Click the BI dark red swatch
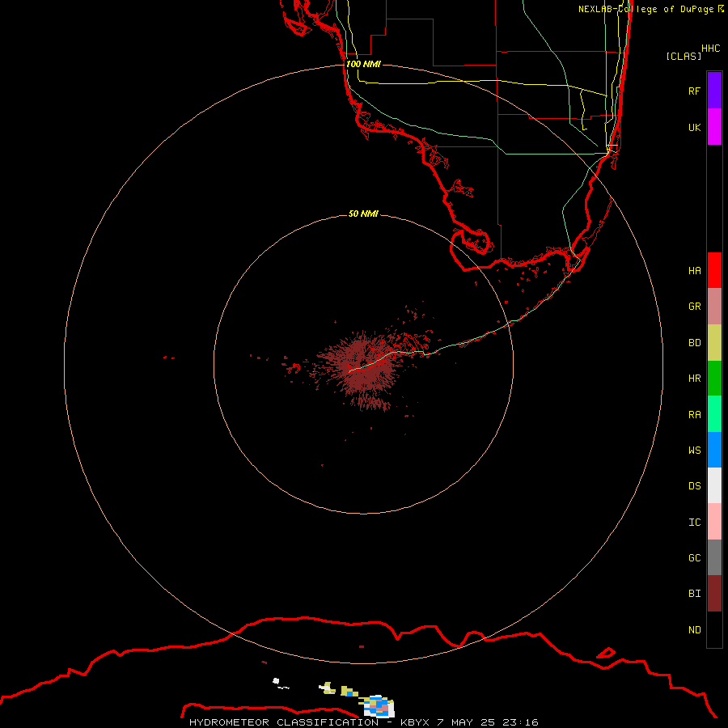This screenshot has height=728, width=728. coord(714,594)
